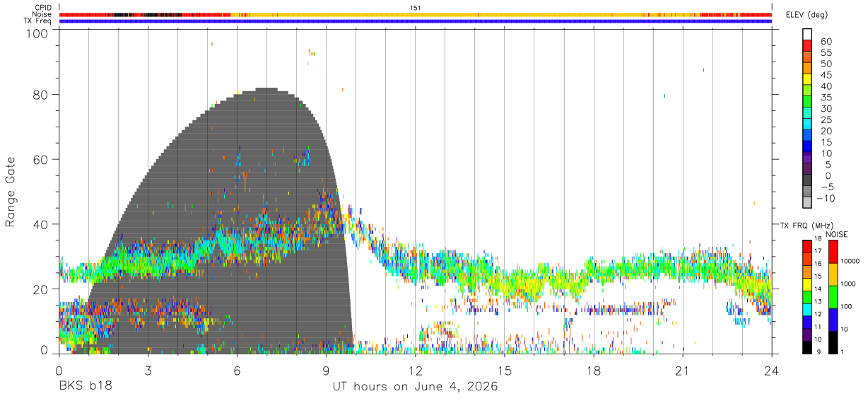Click the 'BKS b18' radar label

[x=85, y=387]
